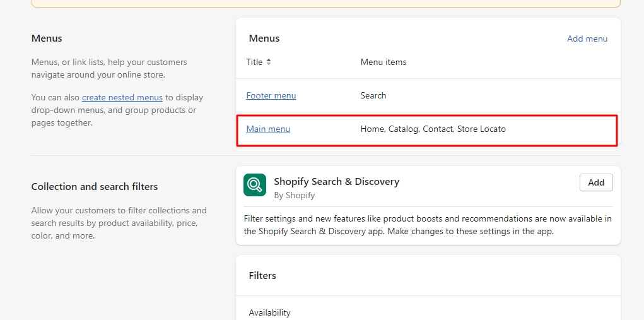
Task: Click the Menus section heading on left
Action: tap(47, 38)
